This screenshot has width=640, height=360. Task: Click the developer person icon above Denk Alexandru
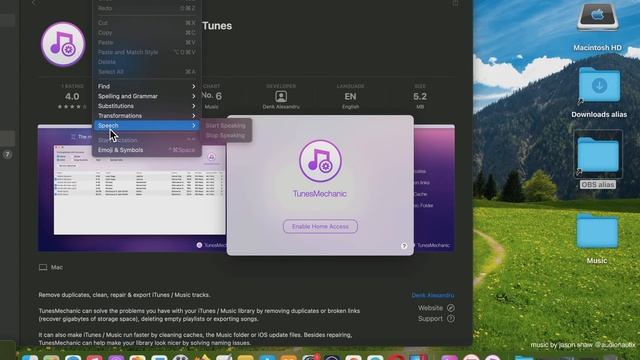281,96
